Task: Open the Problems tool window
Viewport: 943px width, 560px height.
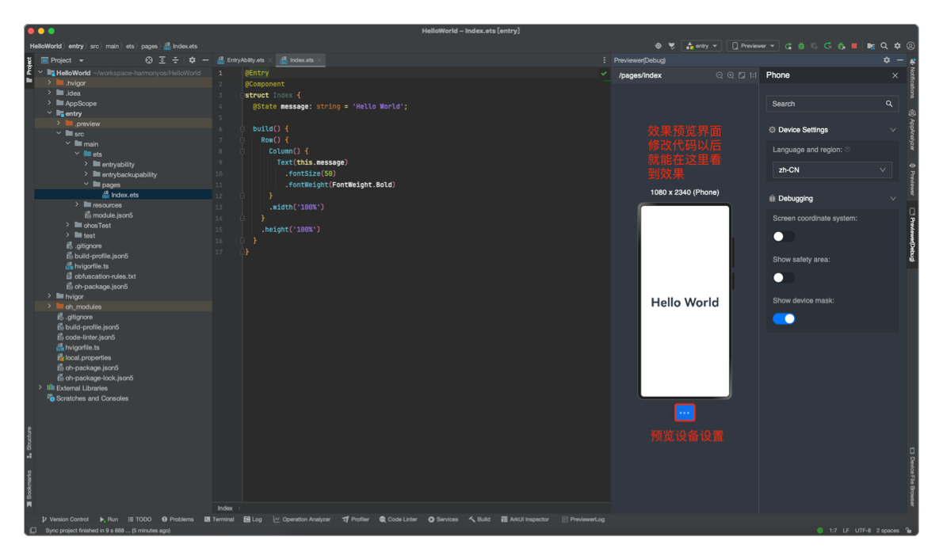Action: (x=178, y=519)
